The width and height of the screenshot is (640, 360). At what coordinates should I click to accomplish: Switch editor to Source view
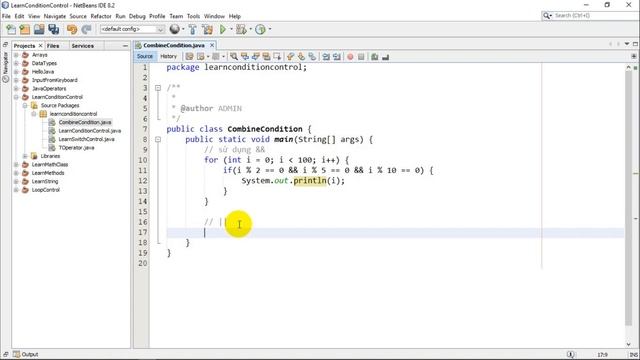144,56
